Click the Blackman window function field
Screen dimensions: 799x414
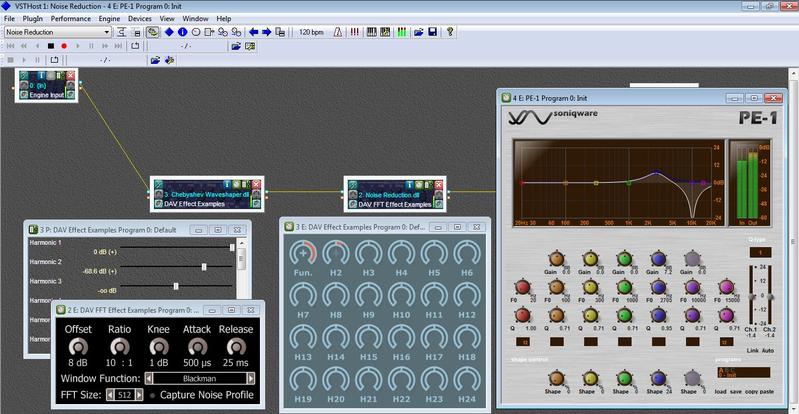click(x=200, y=379)
